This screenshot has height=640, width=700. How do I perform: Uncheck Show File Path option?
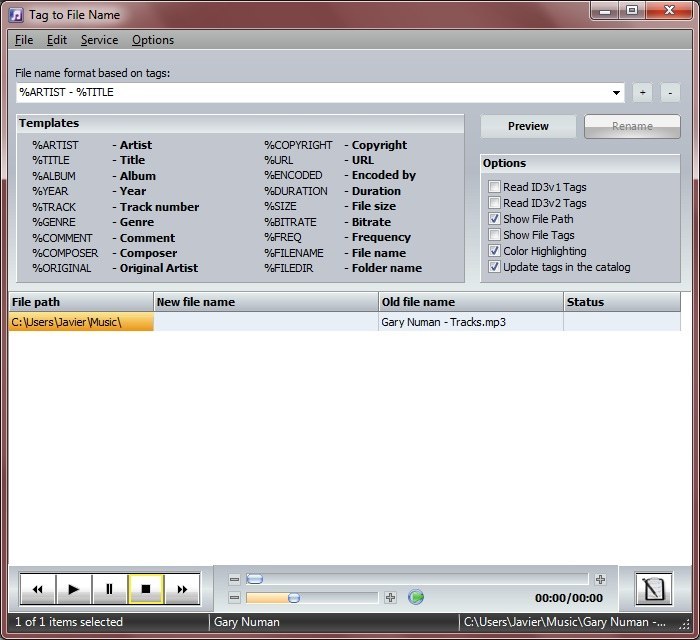click(494, 219)
